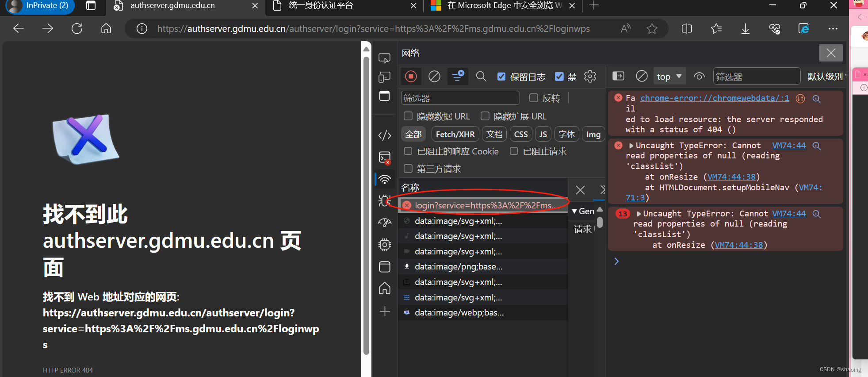Image resolution: width=868 pixels, height=377 pixels.
Task: Toggle the network filter icon
Action: point(458,76)
